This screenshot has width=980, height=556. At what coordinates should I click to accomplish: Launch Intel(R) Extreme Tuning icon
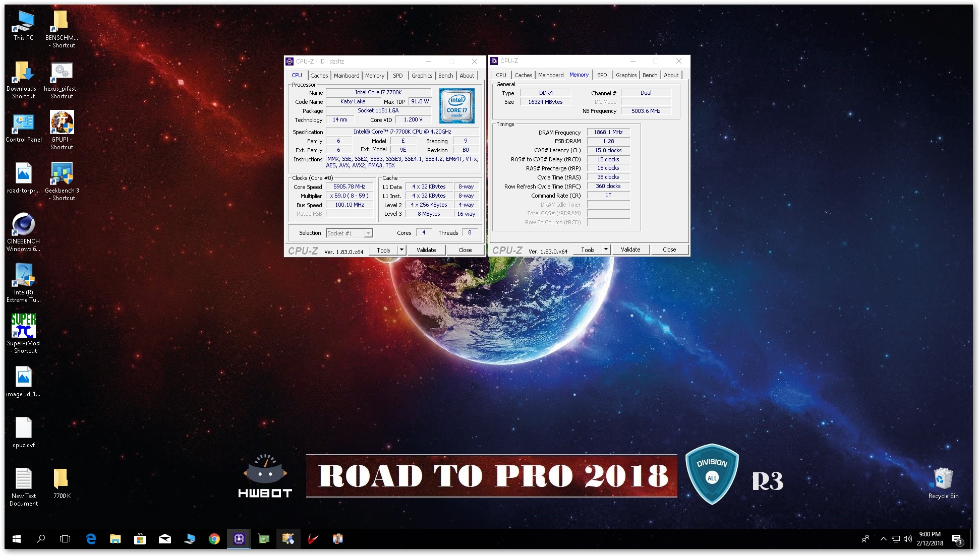point(23,283)
